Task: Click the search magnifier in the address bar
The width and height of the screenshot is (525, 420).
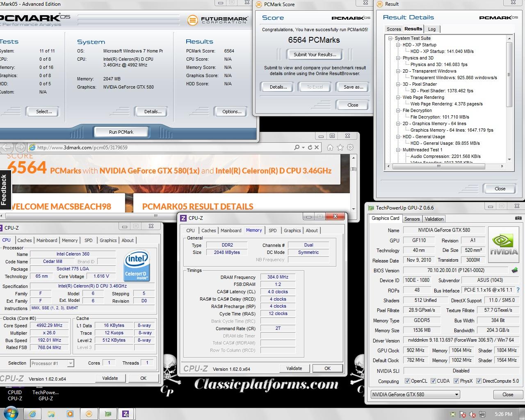Action: point(297,147)
